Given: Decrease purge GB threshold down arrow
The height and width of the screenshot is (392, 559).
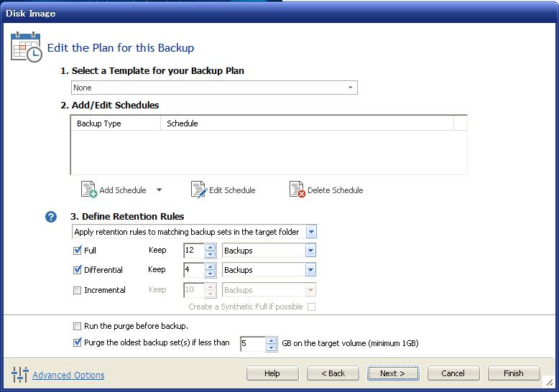Looking at the screenshot, I should pyautogui.click(x=272, y=347).
